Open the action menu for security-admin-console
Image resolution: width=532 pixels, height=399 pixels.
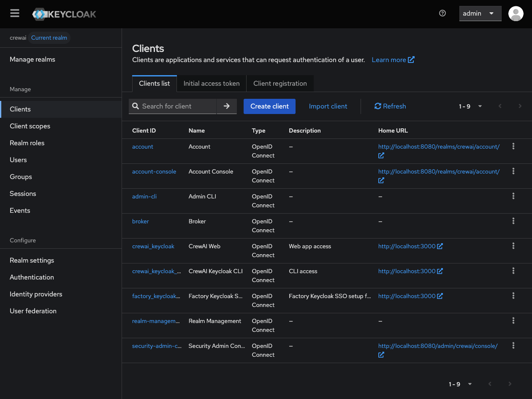point(513,345)
